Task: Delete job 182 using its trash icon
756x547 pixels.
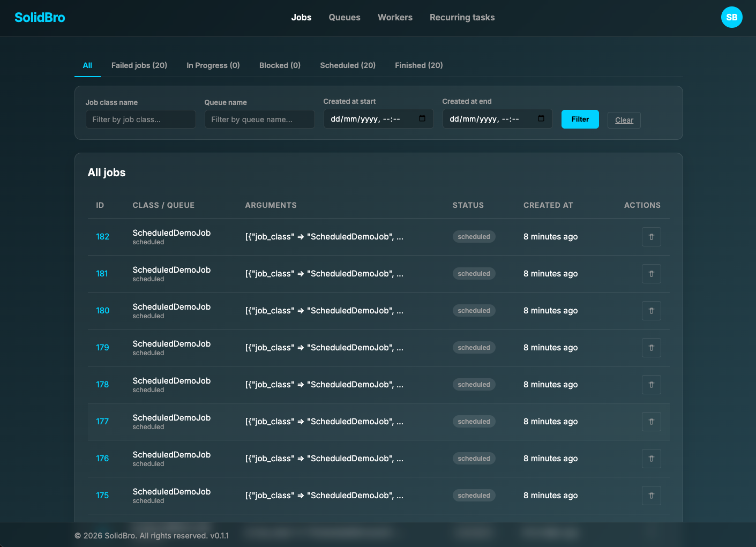Action: point(651,236)
